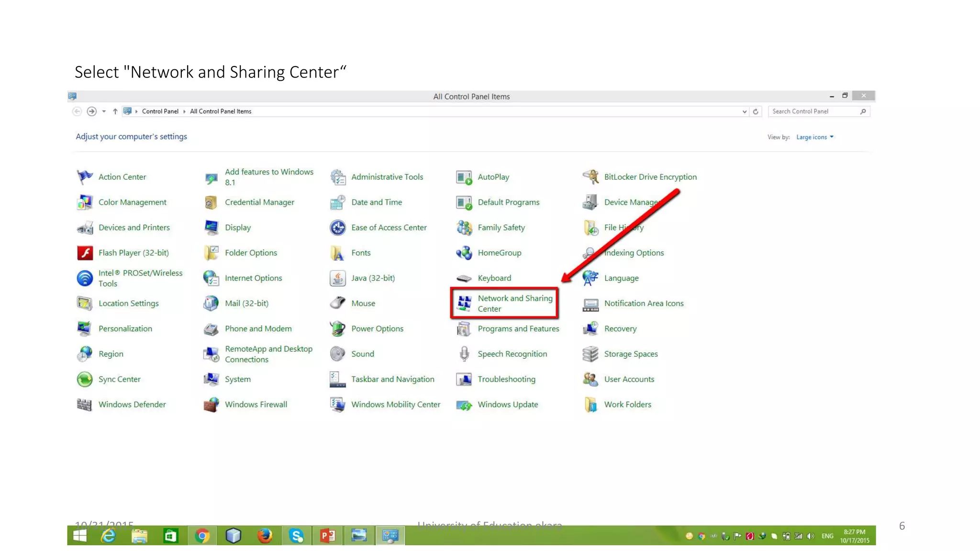Open the Network and Sharing Center icon

click(x=464, y=304)
